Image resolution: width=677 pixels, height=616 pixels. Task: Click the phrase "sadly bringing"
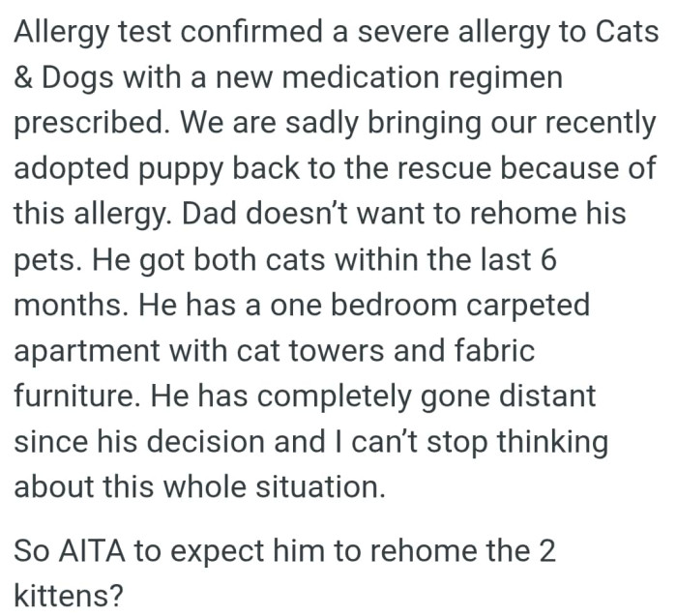pos(383,125)
